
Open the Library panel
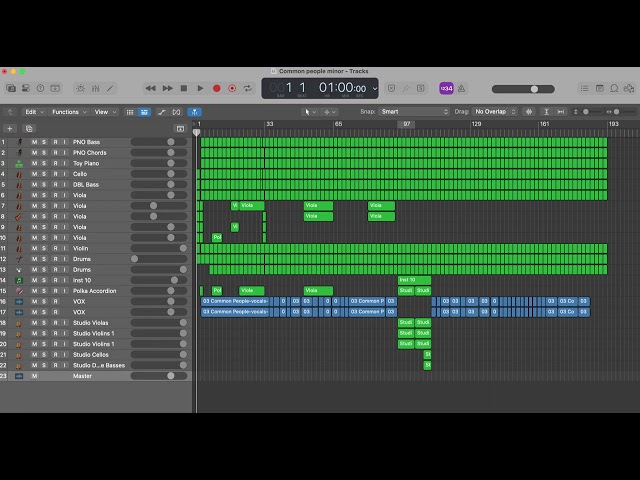pos(11,88)
